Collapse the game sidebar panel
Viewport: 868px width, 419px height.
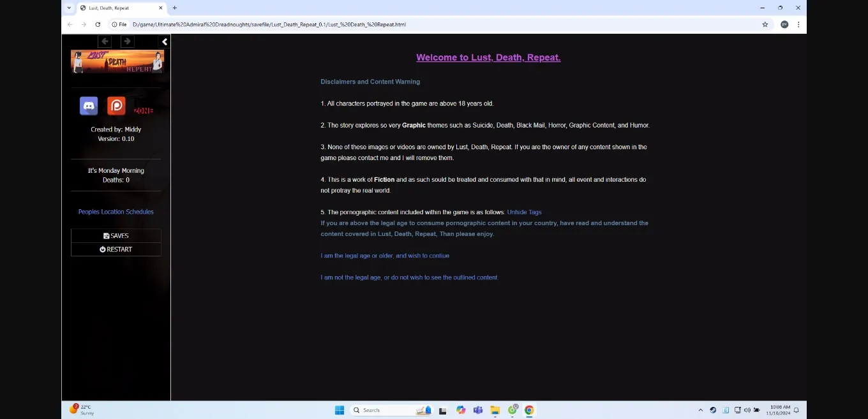tap(165, 41)
